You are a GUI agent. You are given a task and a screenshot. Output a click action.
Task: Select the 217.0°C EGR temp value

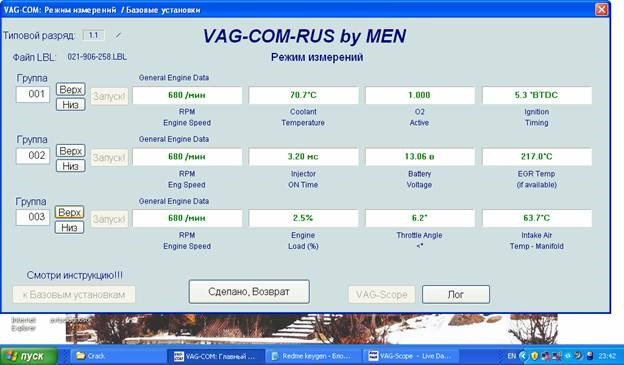537,157
